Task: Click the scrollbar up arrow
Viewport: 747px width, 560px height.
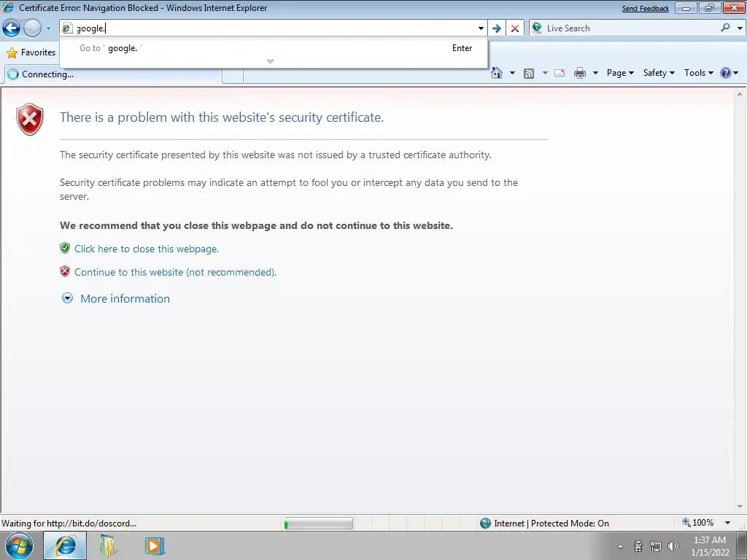Action: [740, 94]
